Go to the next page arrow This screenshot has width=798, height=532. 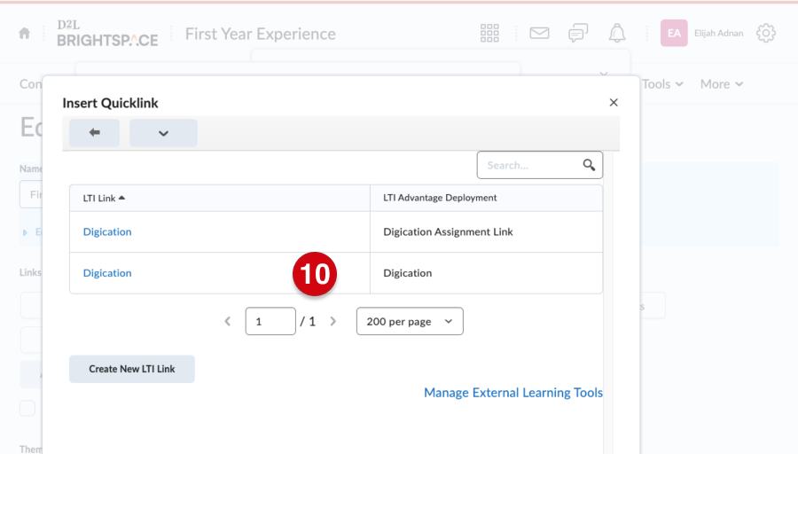click(332, 321)
